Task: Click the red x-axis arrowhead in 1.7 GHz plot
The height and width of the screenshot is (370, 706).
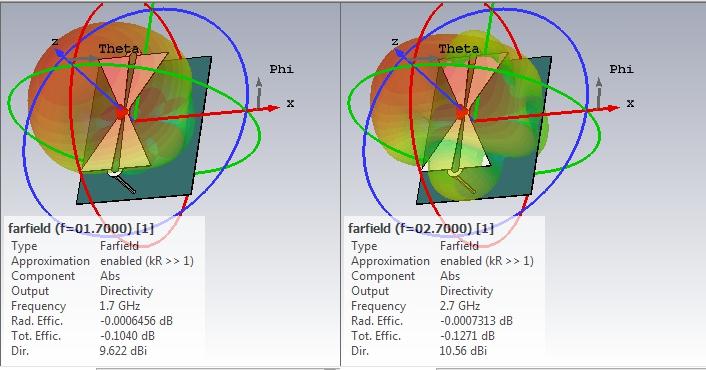Action: click(x=272, y=108)
